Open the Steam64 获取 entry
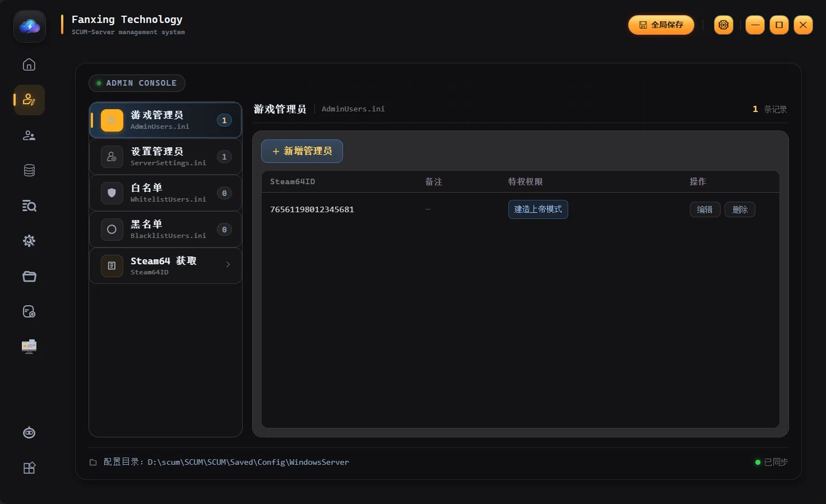Image resolution: width=826 pixels, height=504 pixels. coord(166,265)
